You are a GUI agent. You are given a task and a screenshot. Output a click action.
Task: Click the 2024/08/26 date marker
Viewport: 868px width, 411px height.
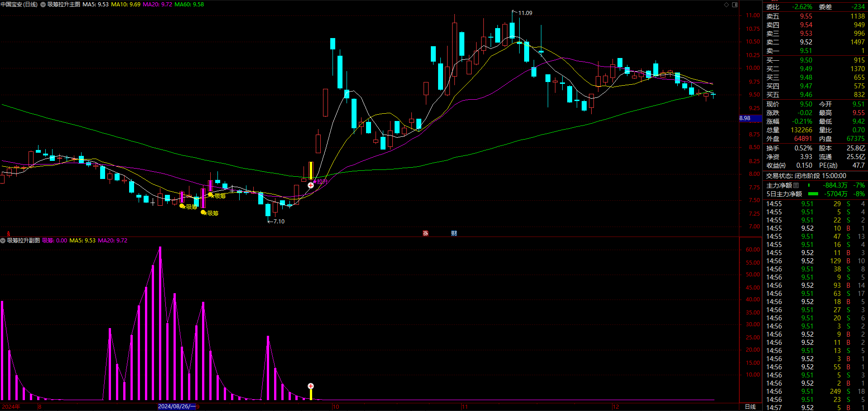coord(177,406)
